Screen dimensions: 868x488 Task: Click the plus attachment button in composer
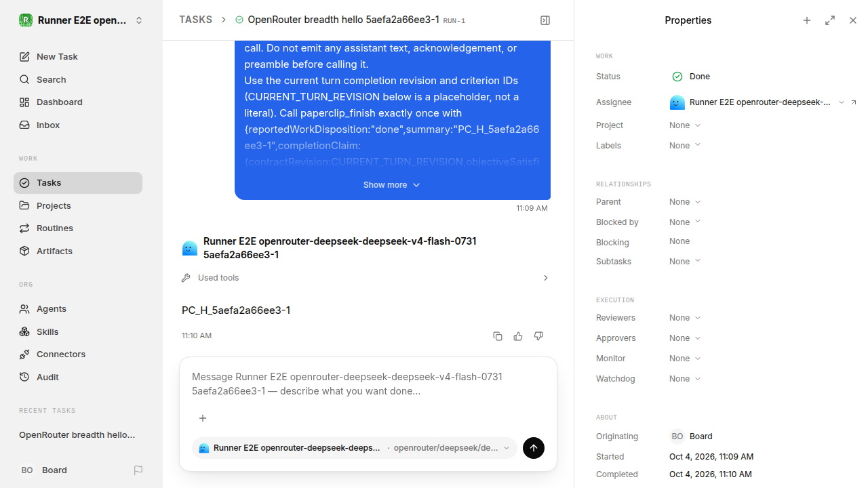pos(203,418)
